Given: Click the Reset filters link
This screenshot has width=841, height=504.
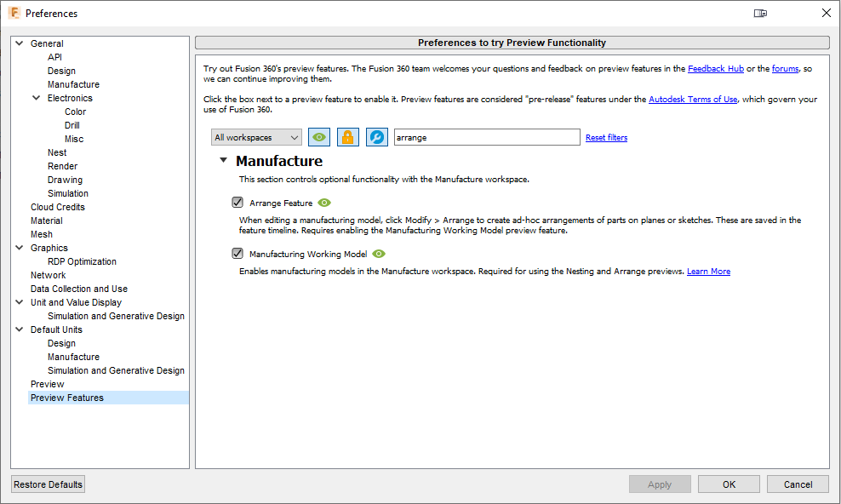Looking at the screenshot, I should (606, 138).
